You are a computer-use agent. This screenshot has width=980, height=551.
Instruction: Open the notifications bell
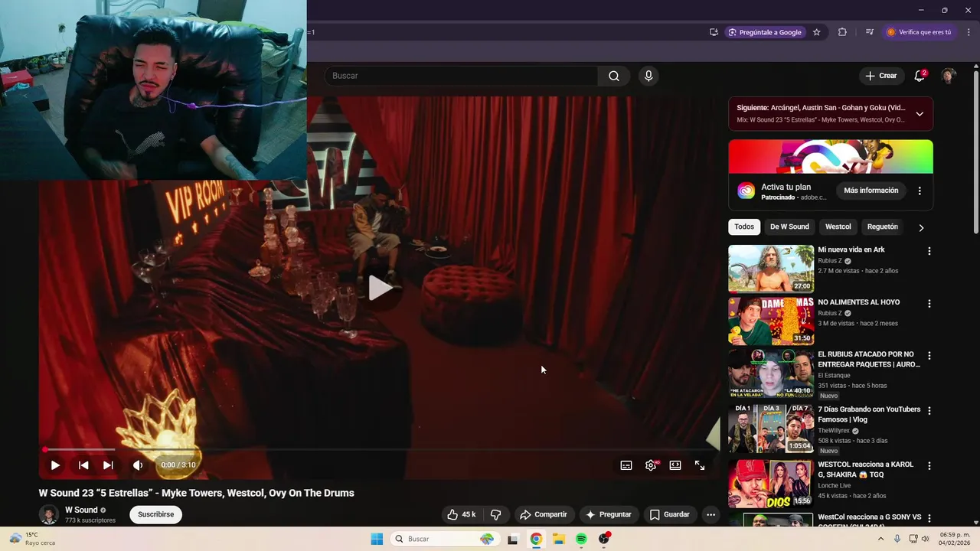(920, 76)
